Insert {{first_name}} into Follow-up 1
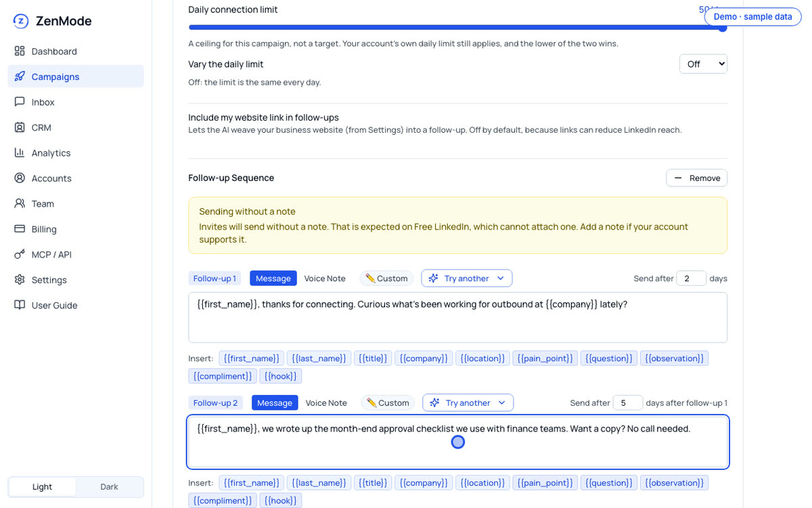This screenshot has height=508, width=812. 251,358
